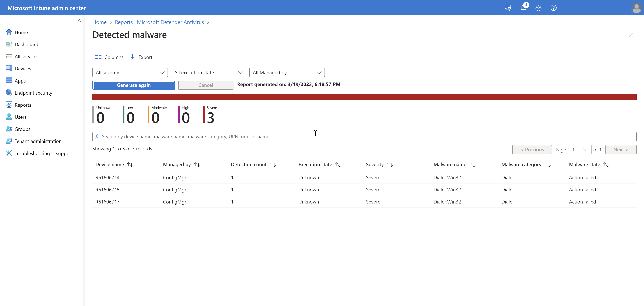Open the Columns picker

pos(109,57)
